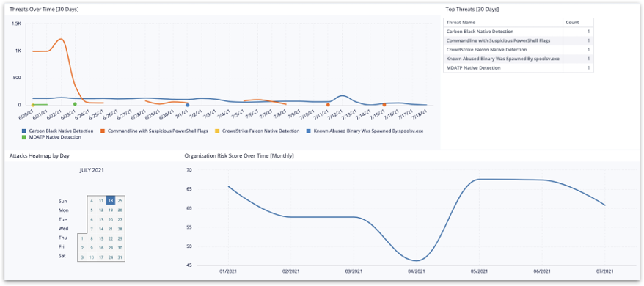Click the Carbon Black Native Detection legend swatch

click(24, 131)
